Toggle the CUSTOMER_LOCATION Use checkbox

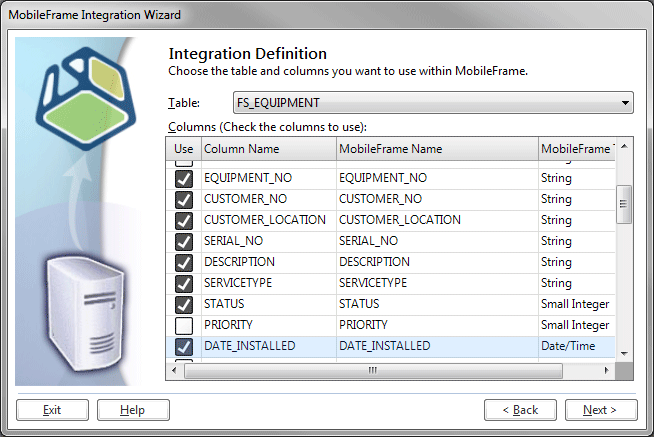[184, 221]
